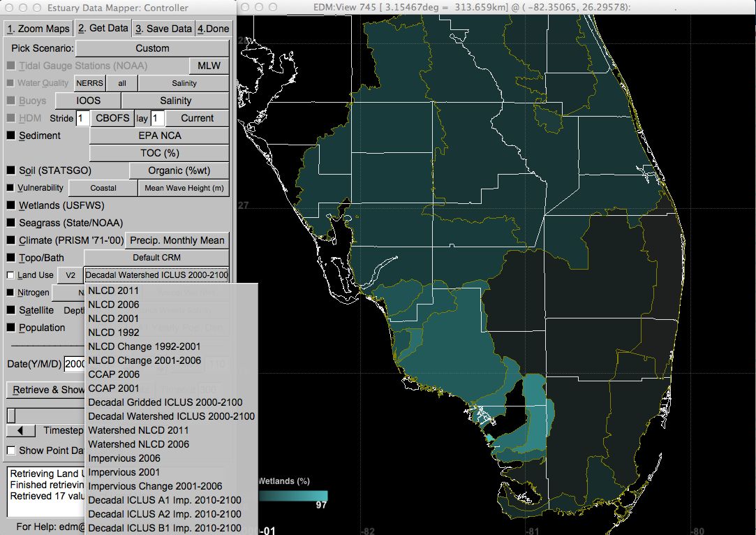Toggle the Show Point Data option
Viewport: 756px width, 535px height.
coord(10,450)
